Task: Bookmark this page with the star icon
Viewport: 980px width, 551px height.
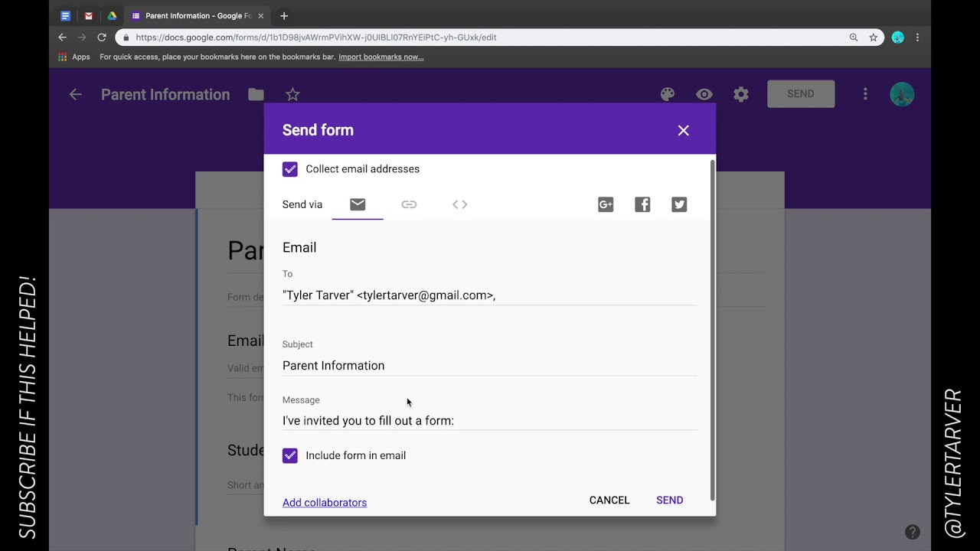Action: pyautogui.click(x=874, y=37)
